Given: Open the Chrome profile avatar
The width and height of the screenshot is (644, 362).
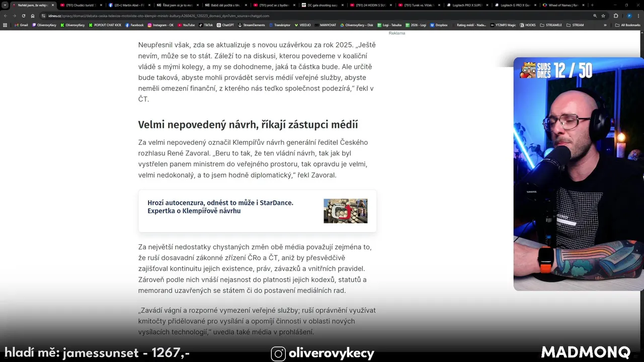Looking at the screenshot, I should 629,16.
